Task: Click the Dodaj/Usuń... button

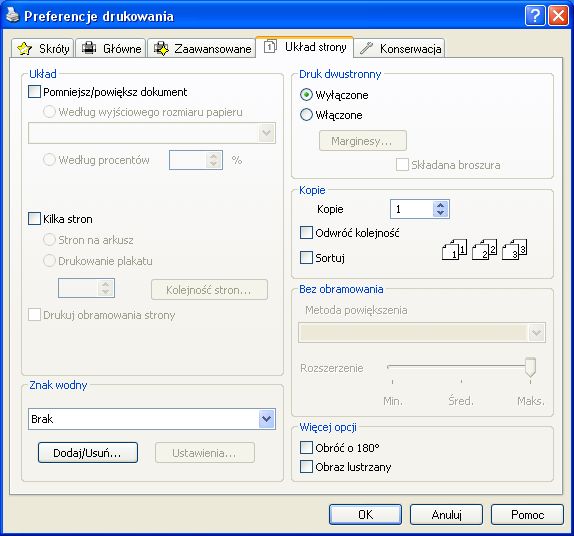Action: point(88,453)
